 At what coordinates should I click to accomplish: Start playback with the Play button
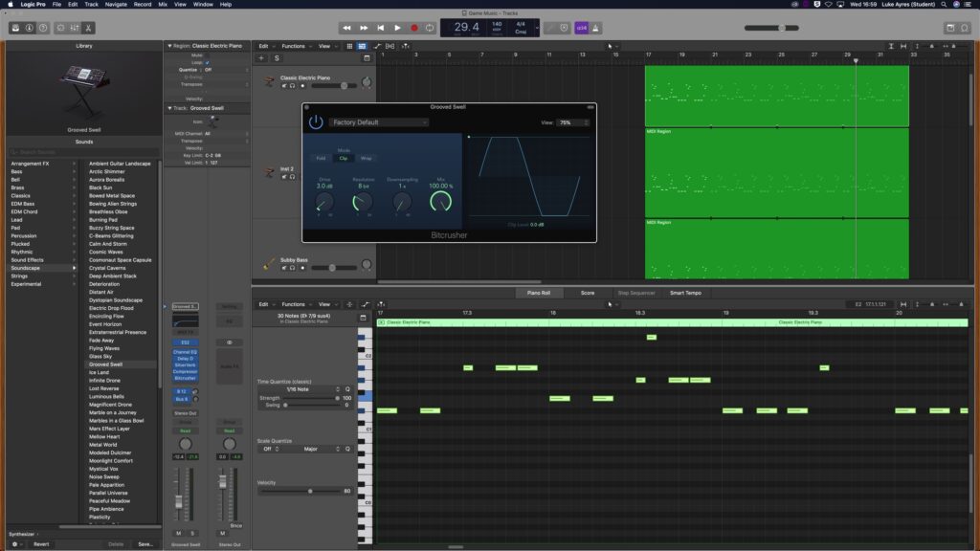pyautogui.click(x=397, y=28)
